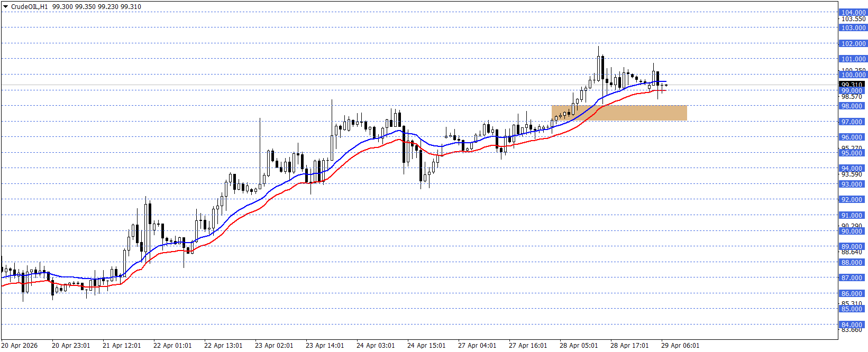Click the 22 Apr 01:01 time label
This screenshot has height=352, width=868.
pyautogui.click(x=172, y=346)
